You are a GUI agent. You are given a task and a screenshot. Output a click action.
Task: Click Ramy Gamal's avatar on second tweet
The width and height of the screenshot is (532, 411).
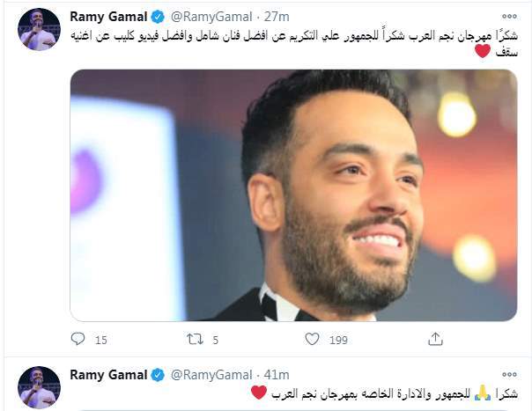(39, 387)
